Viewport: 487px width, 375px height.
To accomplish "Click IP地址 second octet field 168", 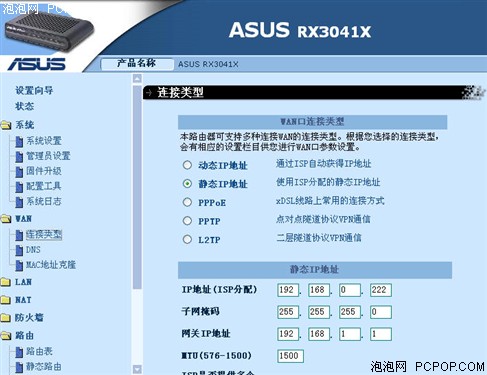I will 319,290.
